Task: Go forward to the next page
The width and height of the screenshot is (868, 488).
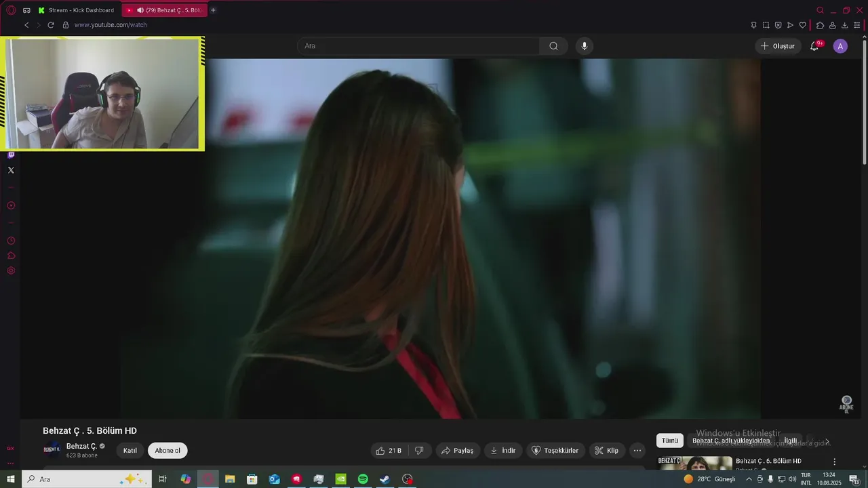Action: click(x=39, y=25)
